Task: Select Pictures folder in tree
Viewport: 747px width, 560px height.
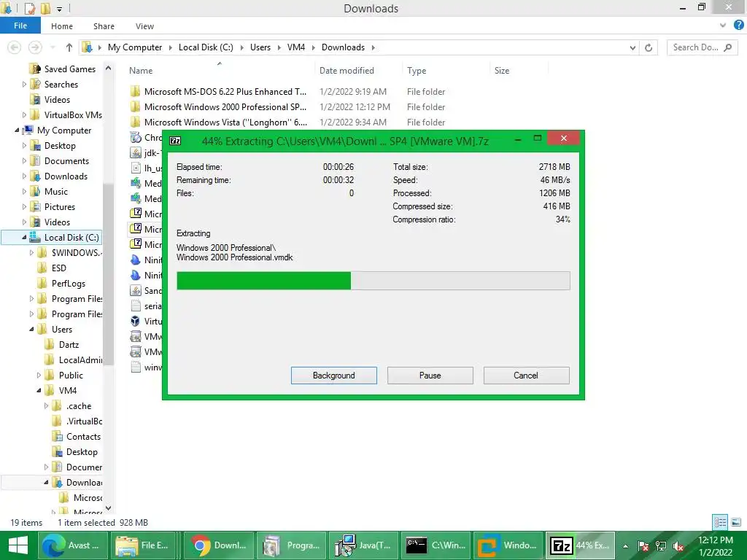Action: point(60,206)
